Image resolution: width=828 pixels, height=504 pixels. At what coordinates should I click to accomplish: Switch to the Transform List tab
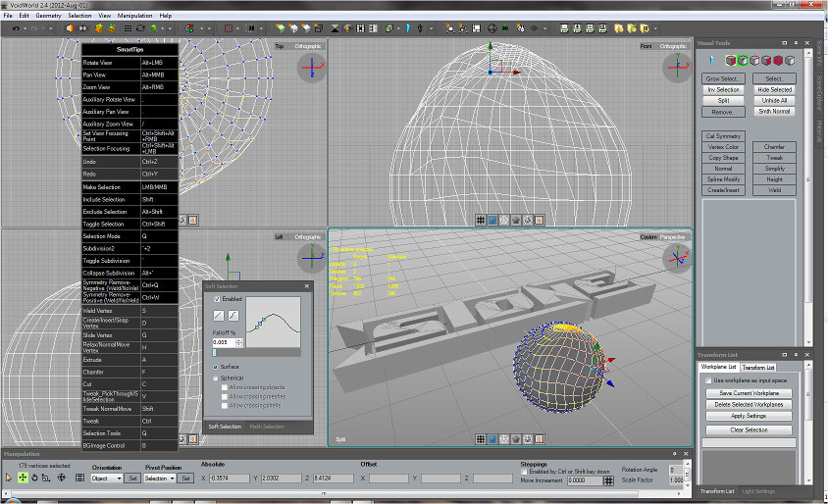[758, 367]
